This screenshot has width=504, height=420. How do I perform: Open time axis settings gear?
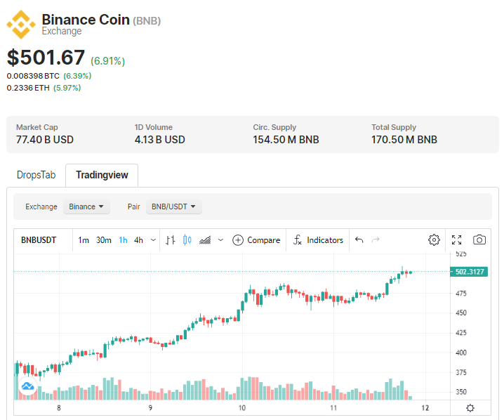[470, 408]
